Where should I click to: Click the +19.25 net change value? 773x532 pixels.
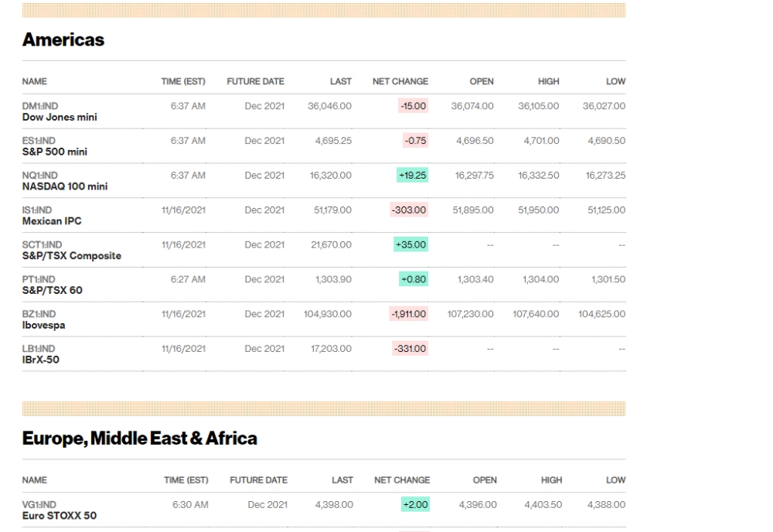(x=413, y=176)
